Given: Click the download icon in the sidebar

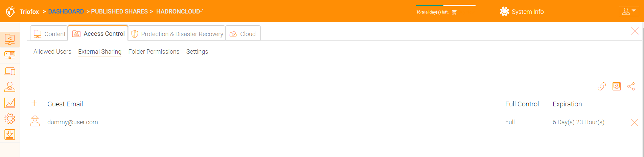Looking at the screenshot, I should point(10,134).
